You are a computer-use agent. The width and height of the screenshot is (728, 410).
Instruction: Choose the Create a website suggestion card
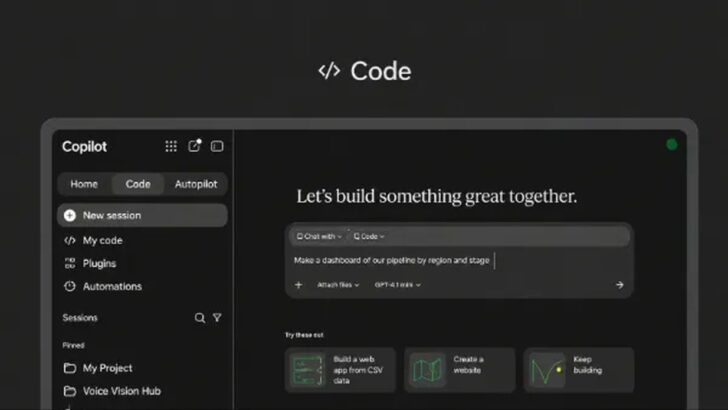460,370
